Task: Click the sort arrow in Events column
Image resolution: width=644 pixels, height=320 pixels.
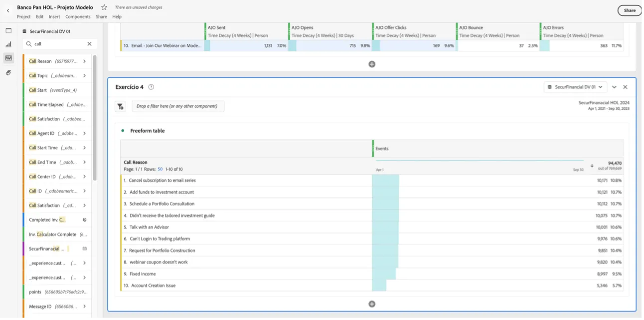Action: tap(592, 166)
